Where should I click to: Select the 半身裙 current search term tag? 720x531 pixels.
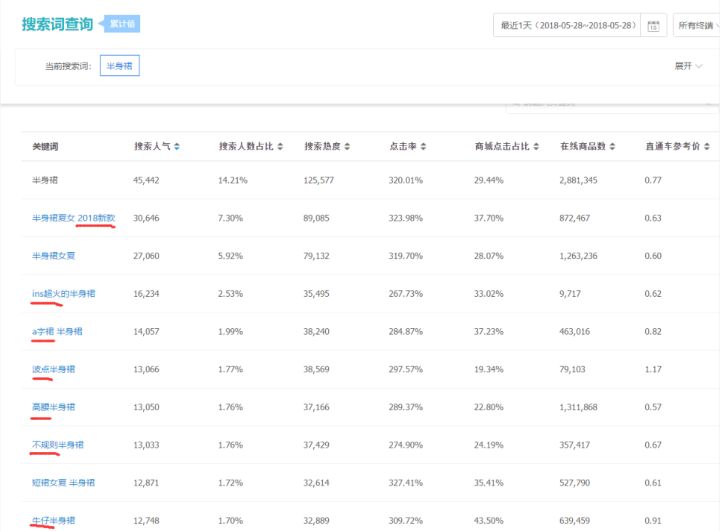(x=120, y=66)
